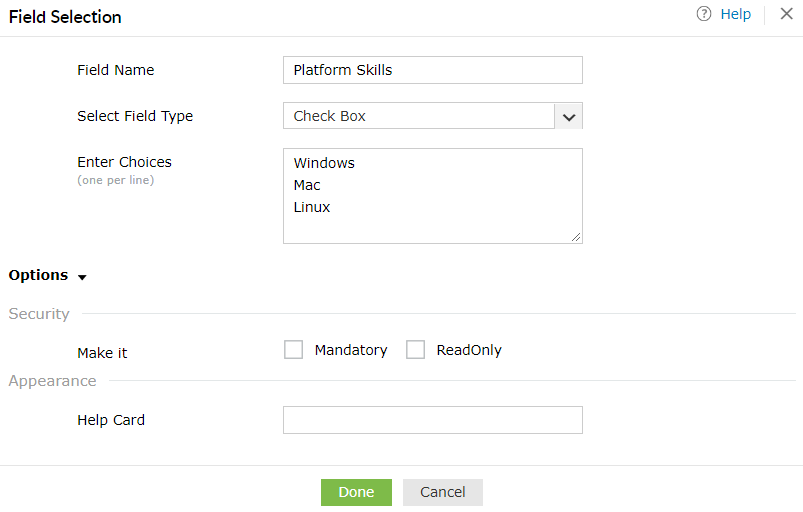The height and width of the screenshot is (512, 803).
Task: Click the Help question mark icon
Action: (704, 14)
